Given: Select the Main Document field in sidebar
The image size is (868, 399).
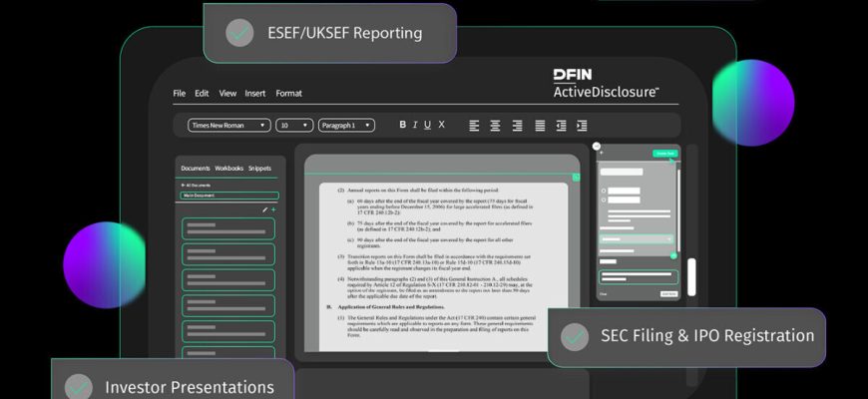Looking at the screenshot, I should click(x=229, y=196).
